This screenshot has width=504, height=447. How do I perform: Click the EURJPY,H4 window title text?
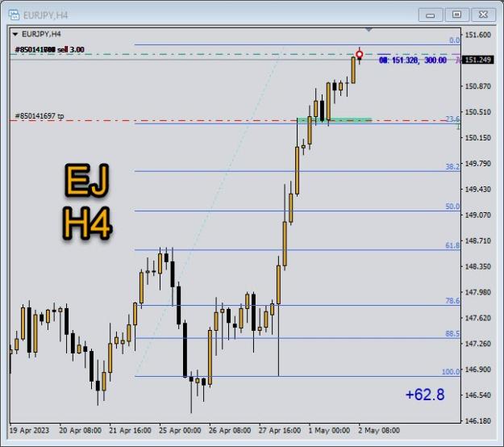(x=45, y=15)
